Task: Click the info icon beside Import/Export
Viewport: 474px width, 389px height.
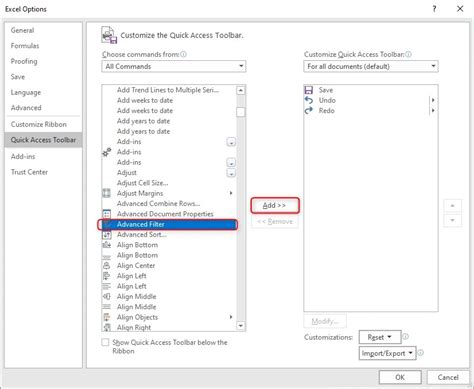Action: point(421,353)
